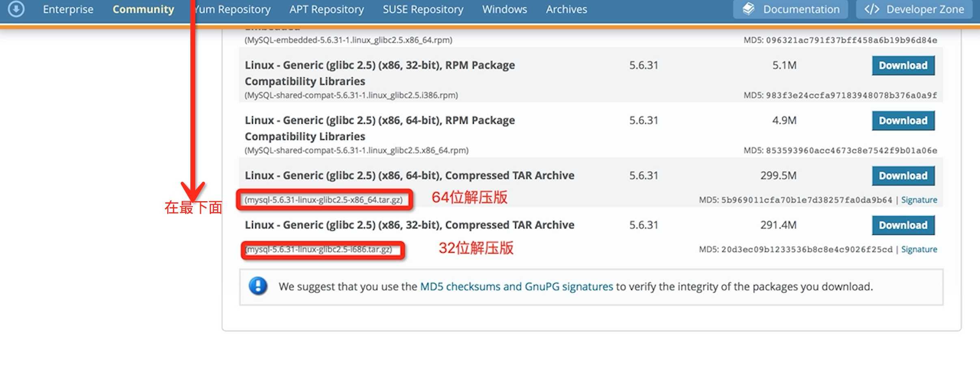The image size is (980, 378).
Task: Click filename MySQL-embedded-5.6.31-1.linux_glibc2.5.x86_64.rpm
Action: click(x=348, y=40)
